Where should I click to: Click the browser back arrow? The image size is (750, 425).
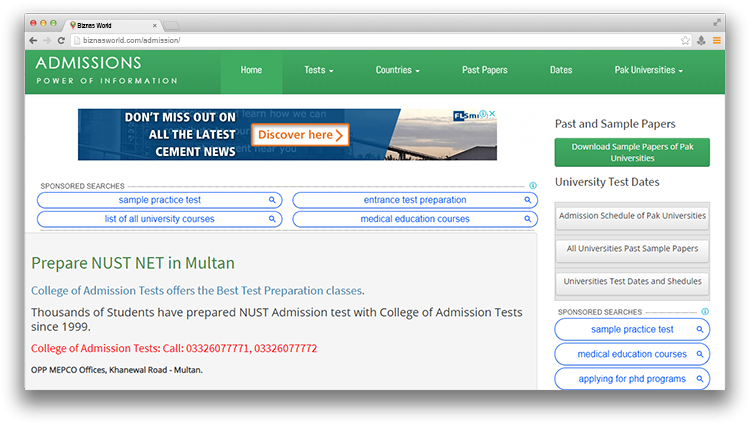[x=33, y=40]
